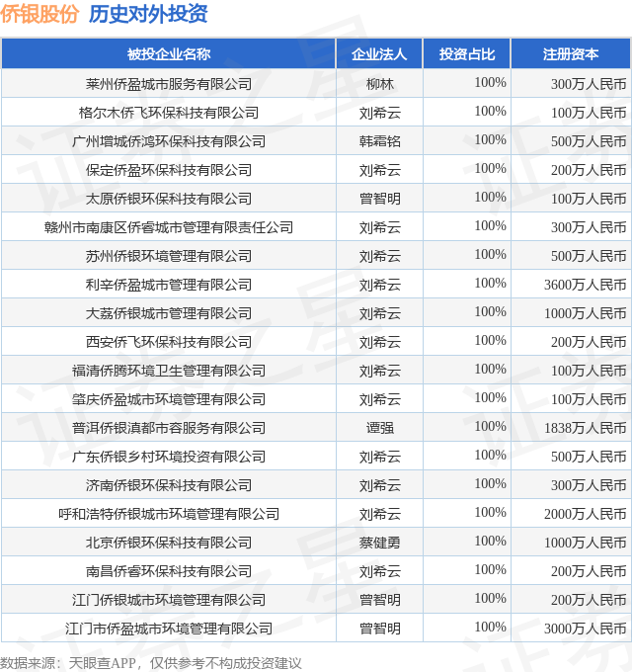Click 2000万人民币 registered capital value
The width and height of the screenshot is (632, 672).
[585, 514]
